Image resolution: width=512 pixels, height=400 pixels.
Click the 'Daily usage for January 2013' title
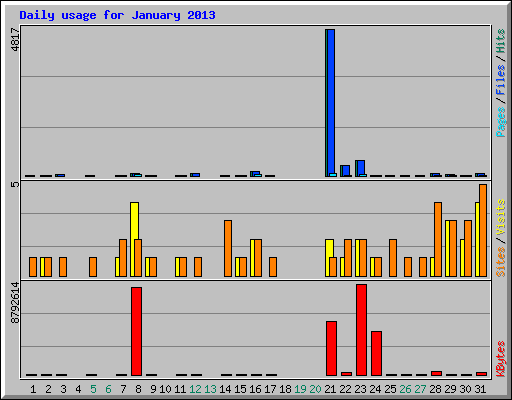pyautogui.click(x=117, y=16)
